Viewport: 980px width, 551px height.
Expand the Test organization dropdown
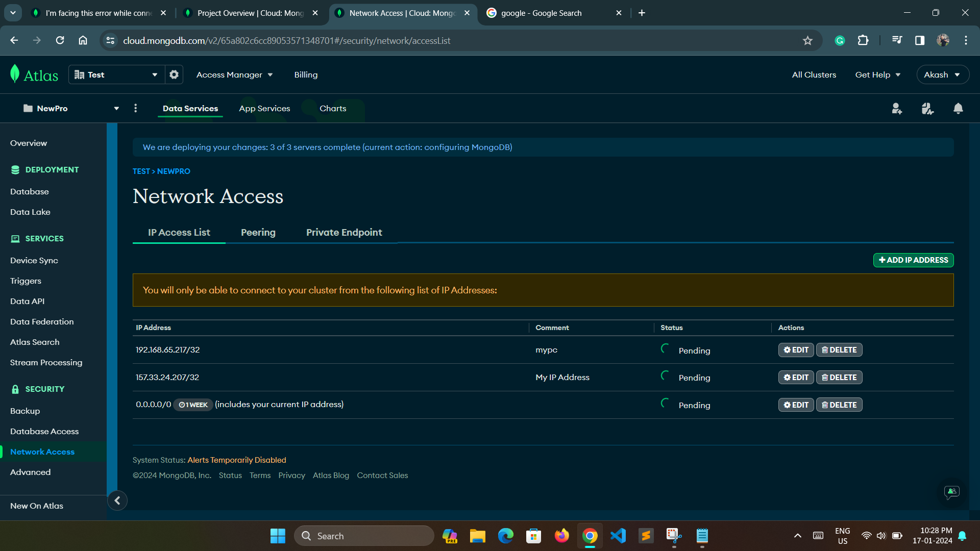click(116, 74)
